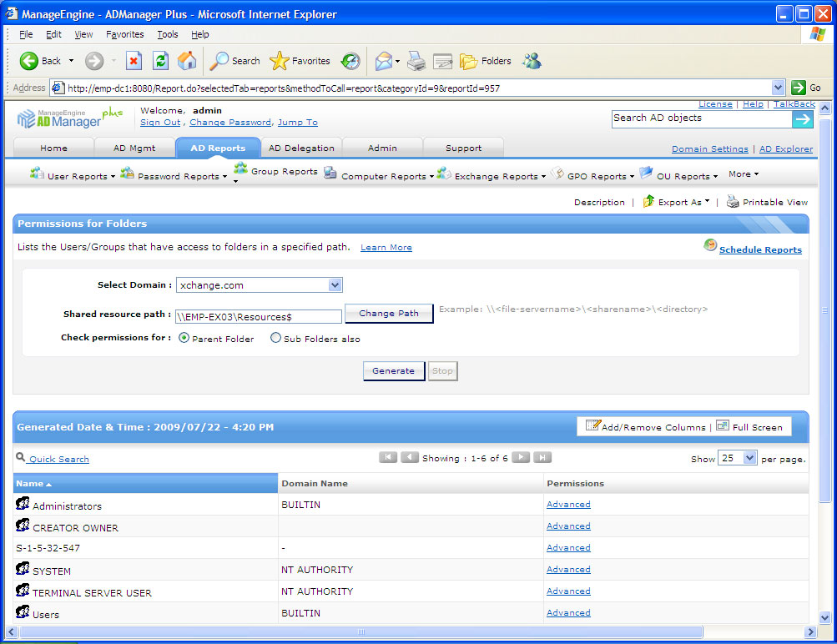Open the File menu
Screen dimensions: 837x644
(26, 34)
